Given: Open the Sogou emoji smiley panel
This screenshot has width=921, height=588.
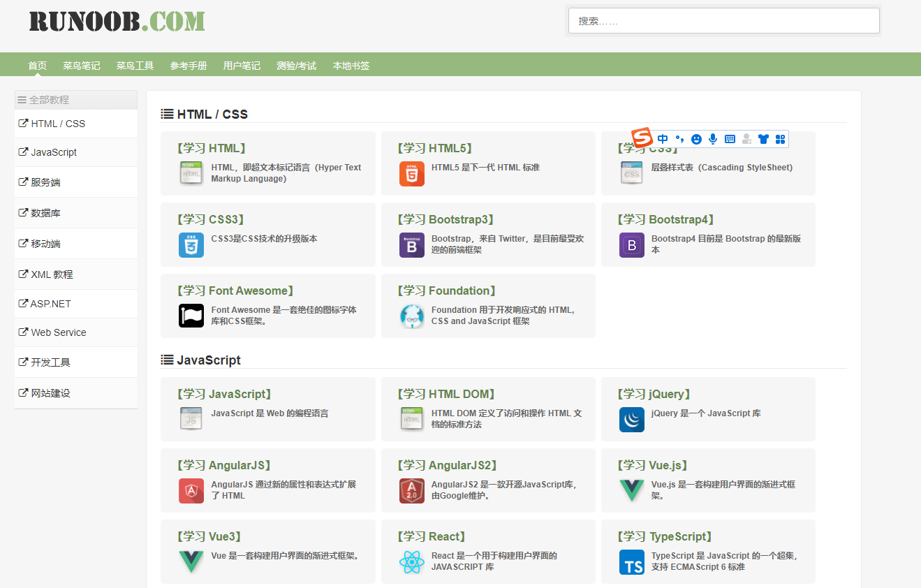Looking at the screenshot, I should [x=696, y=139].
